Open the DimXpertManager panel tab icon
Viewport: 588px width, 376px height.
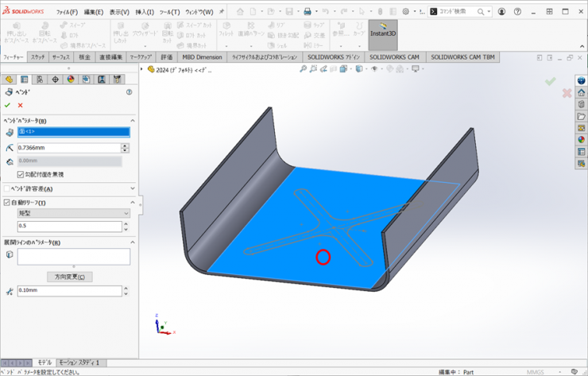55,79
